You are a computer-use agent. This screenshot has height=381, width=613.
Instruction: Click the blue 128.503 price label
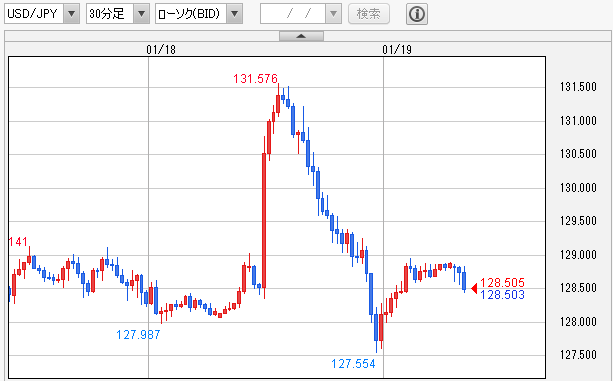pyautogui.click(x=502, y=295)
